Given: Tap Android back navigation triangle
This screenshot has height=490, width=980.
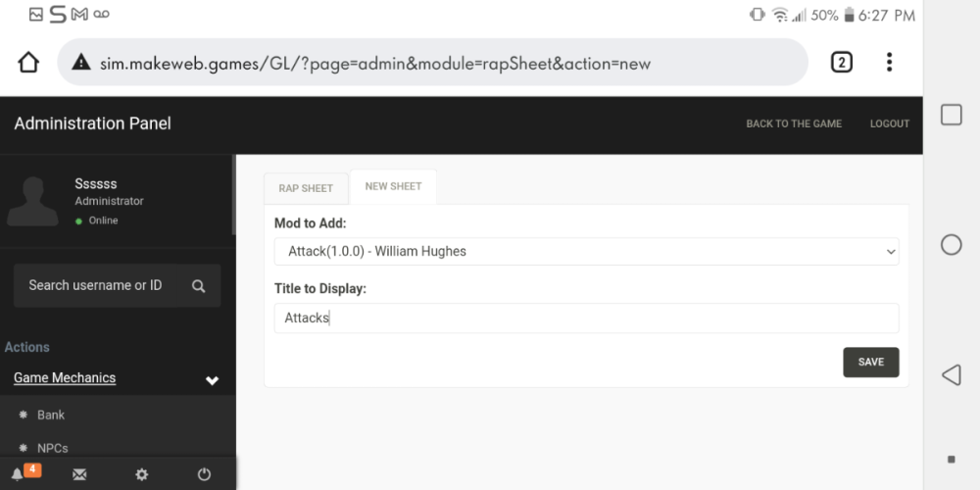Looking at the screenshot, I should tap(951, 374).
